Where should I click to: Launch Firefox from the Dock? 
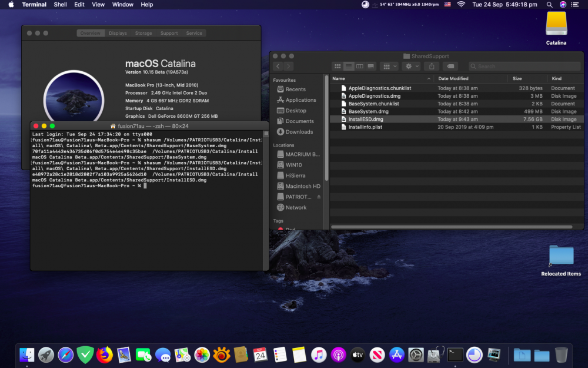105,355
